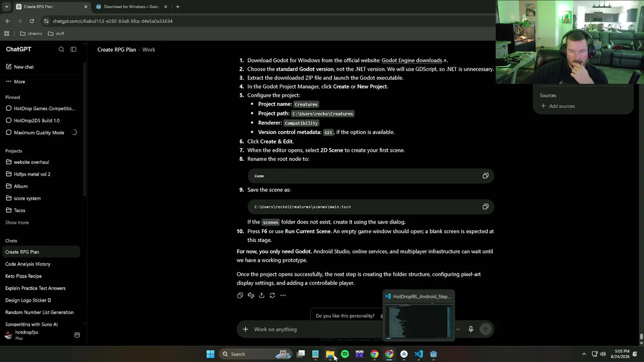Switch to Download for Windows Godot tab

tap(131, 7)
